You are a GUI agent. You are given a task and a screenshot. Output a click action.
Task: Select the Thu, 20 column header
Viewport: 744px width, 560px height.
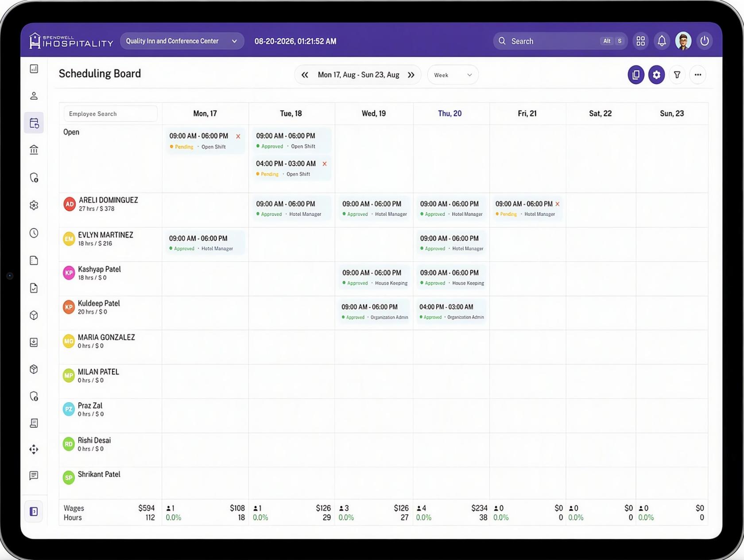coord(450,113)
